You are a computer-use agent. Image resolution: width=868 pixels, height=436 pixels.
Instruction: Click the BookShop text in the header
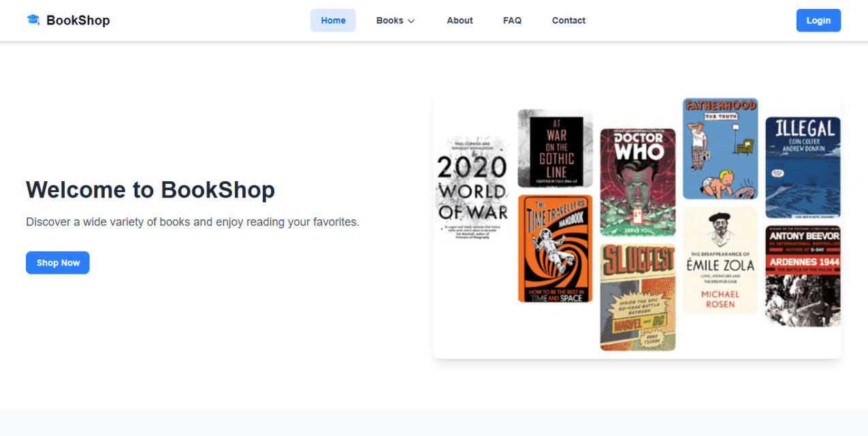click(x=77, y=20)
